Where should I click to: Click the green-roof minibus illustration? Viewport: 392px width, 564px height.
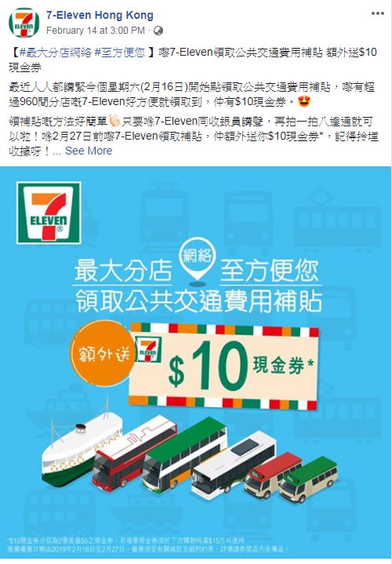point(308,478)
